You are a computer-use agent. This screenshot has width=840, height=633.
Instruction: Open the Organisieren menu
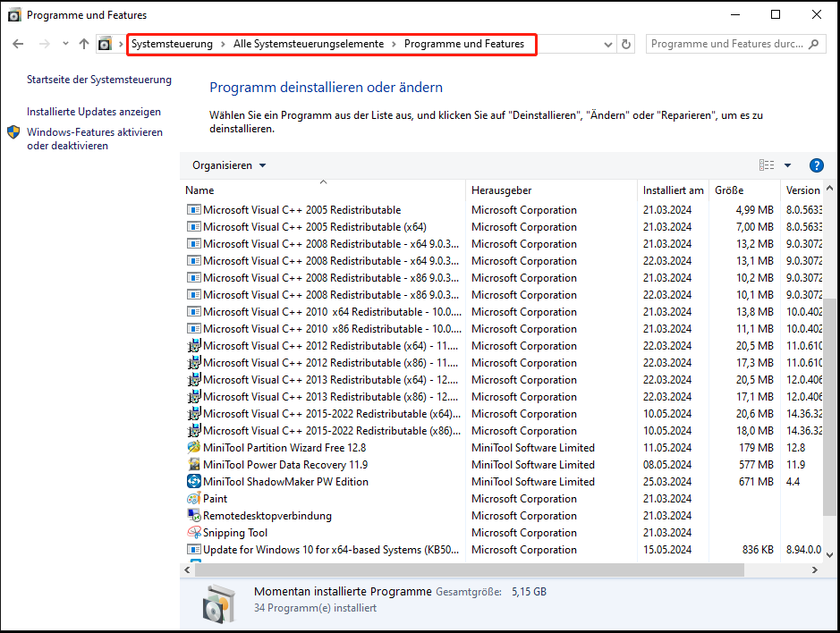[x=229, y=165]
